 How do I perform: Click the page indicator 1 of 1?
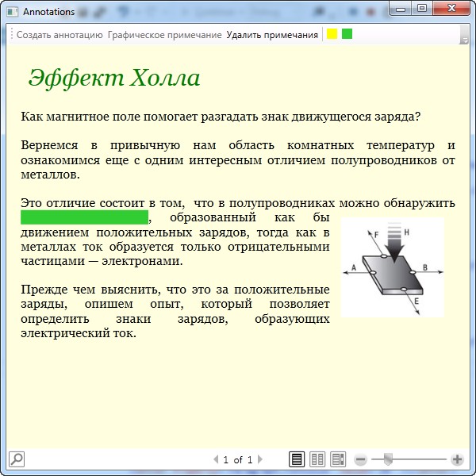238,459
